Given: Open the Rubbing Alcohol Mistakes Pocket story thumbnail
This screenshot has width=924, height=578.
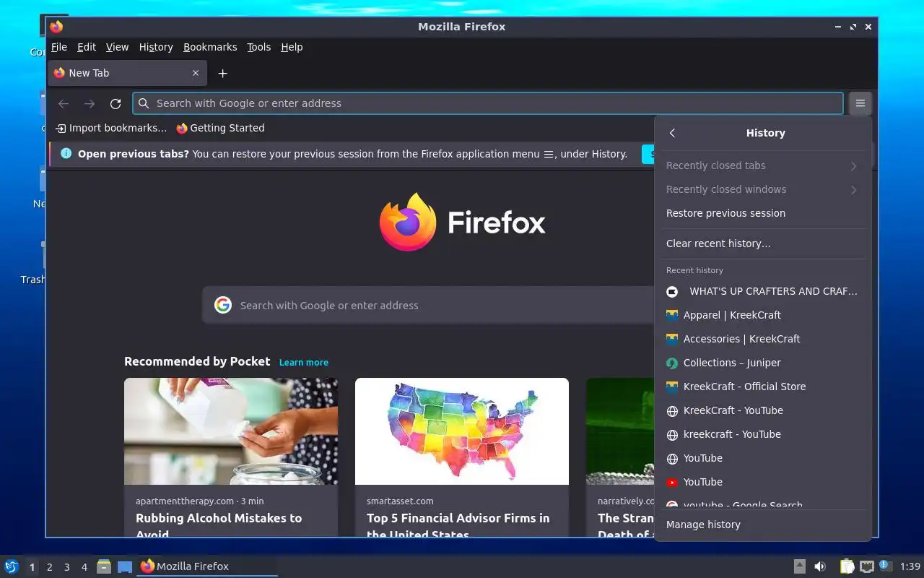Looking at the screenshot, I should point(231,431).
